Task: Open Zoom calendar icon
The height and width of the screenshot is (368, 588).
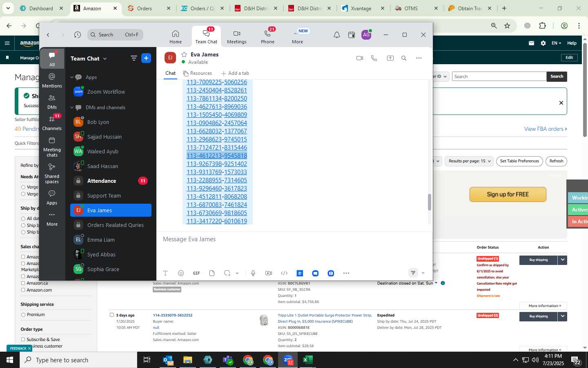Action: (352, 35)
